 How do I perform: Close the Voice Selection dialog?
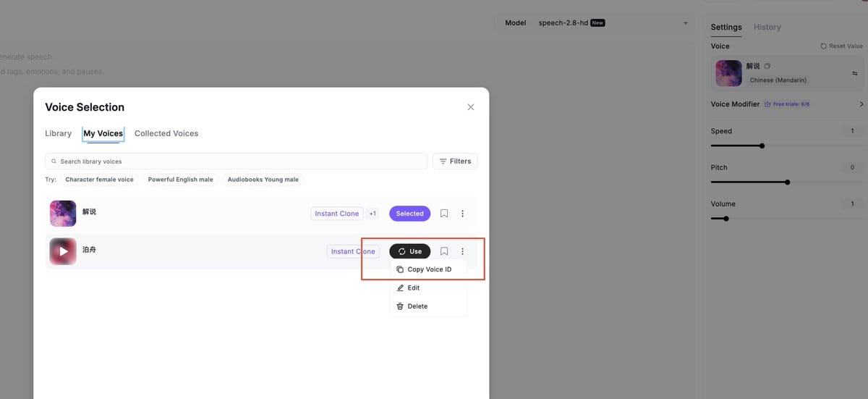pyautogui.click(x=471, y=107)
